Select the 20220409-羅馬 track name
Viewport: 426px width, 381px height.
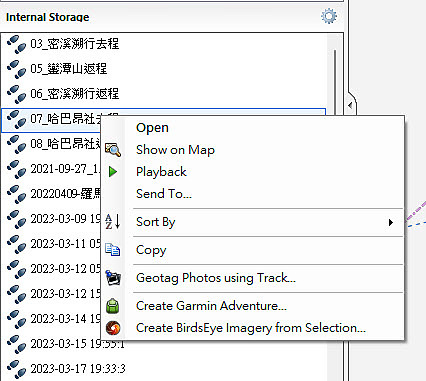coord(66,194)
